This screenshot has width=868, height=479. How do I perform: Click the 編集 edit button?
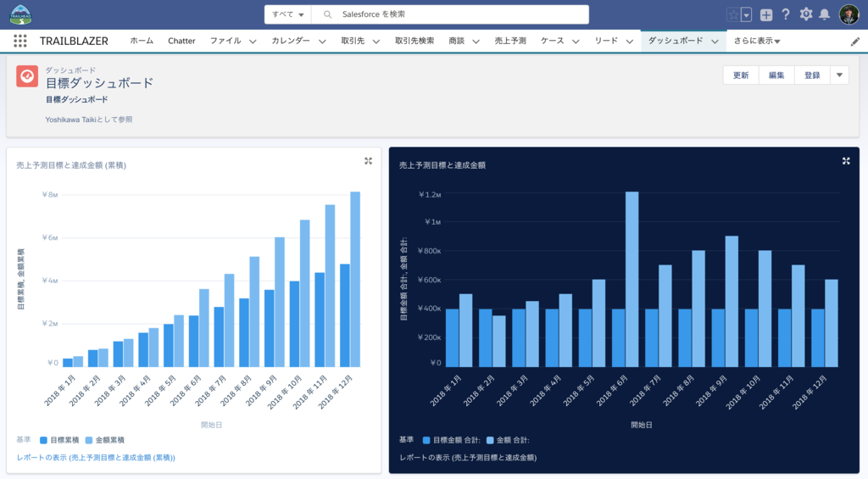(x=776, y=75)
